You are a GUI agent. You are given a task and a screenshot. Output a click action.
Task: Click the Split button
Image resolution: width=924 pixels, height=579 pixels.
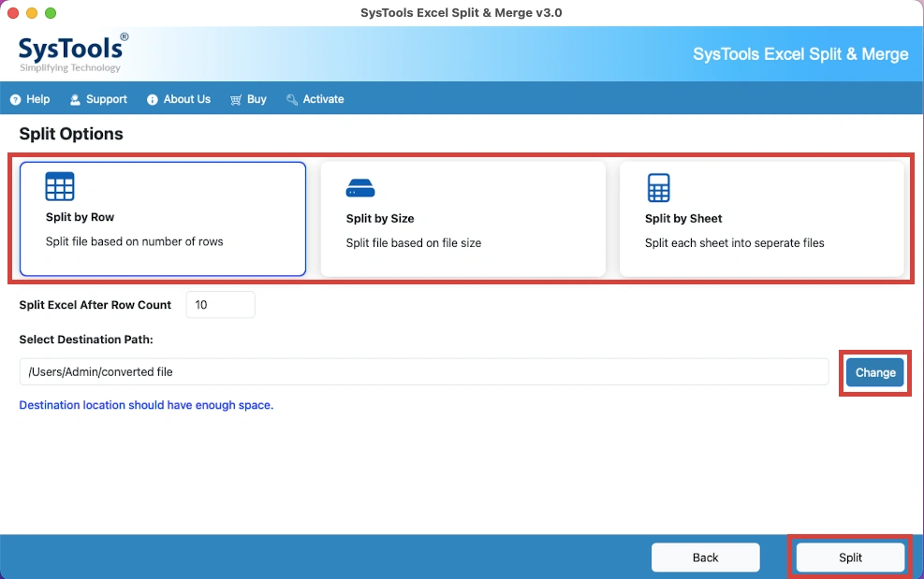pyautogui.click(x=850, y=557)
